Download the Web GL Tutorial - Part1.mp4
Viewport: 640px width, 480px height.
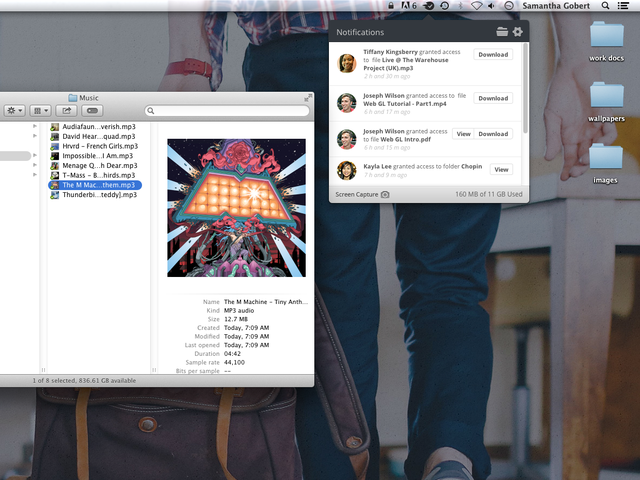click(x=493, y=98)
